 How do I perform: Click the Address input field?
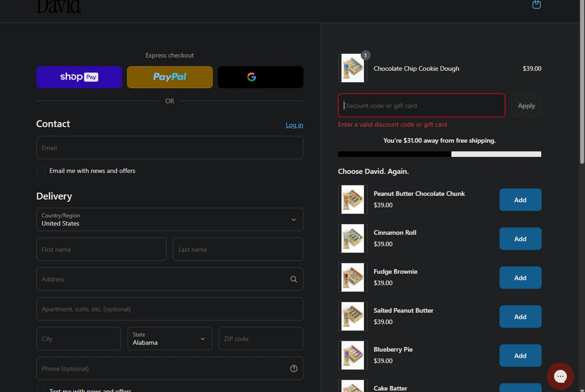[x=170, y=279]
